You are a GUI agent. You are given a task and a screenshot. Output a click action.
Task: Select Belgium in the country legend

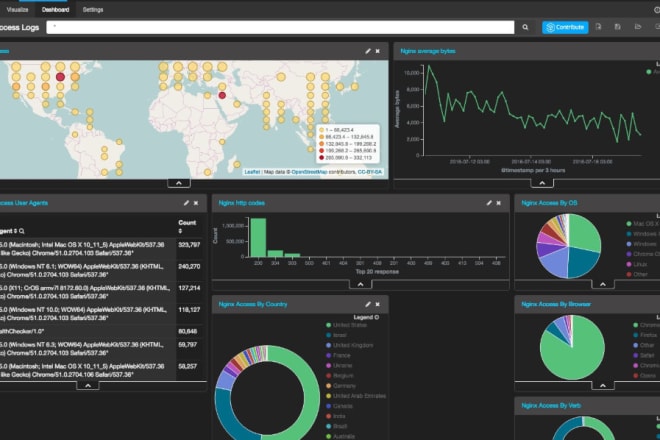(343, 376)
